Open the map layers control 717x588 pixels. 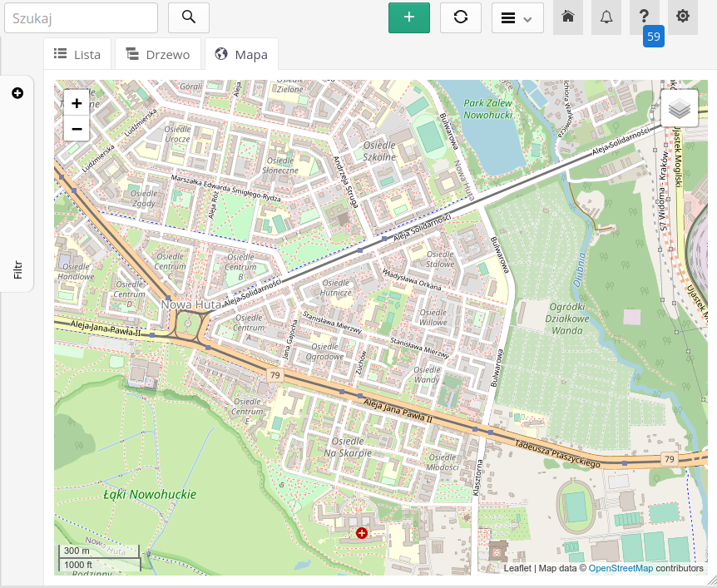click(x=680, y=108)
